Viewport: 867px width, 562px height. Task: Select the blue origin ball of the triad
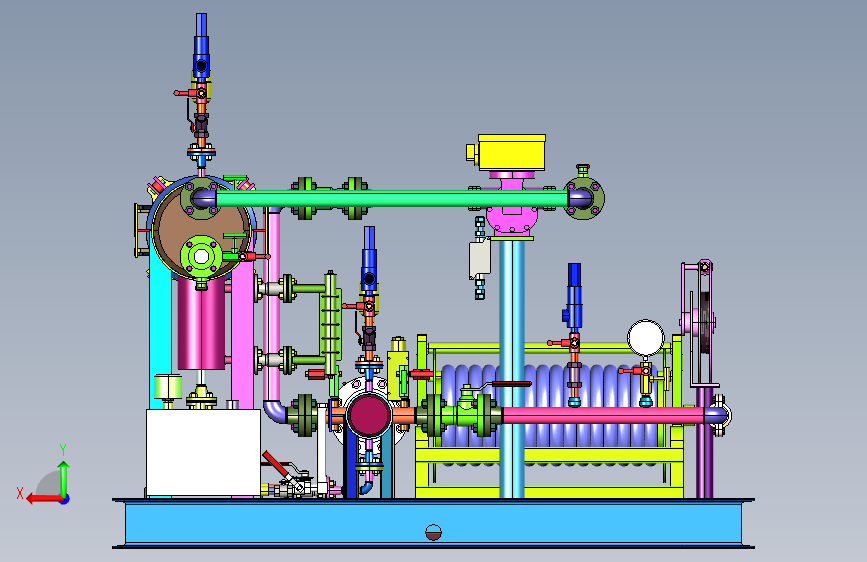coord(65,499)
